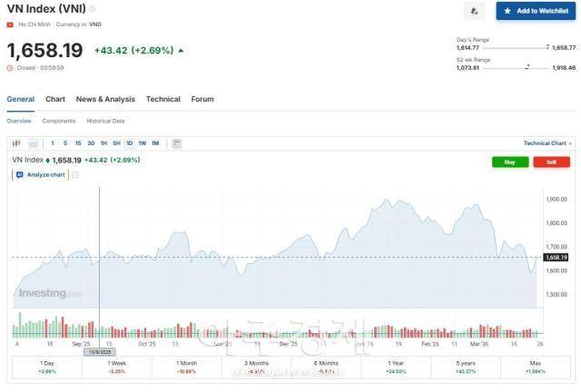Switch to area chart type icon
The height and width of the screenshot is (392, 581).
tap(34, 143)
